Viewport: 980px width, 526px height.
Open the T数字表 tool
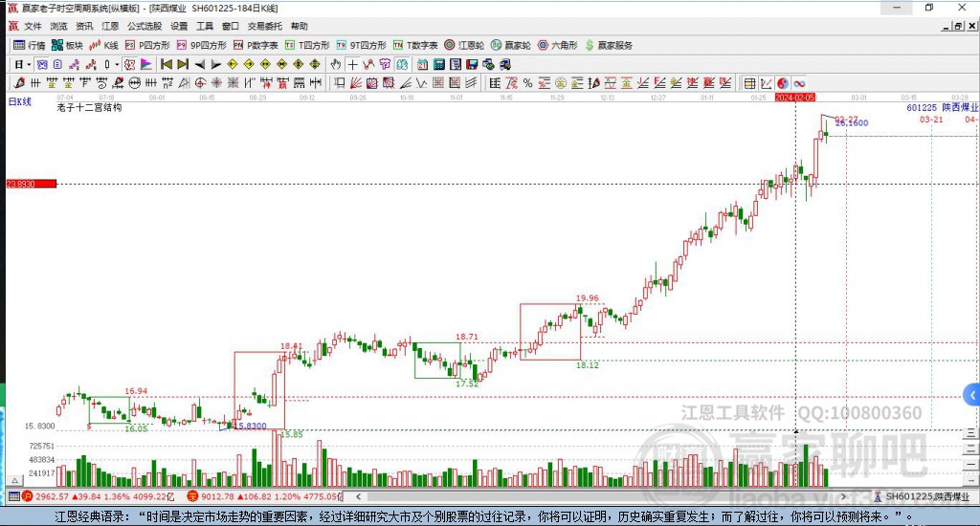[x=415, y=45]
